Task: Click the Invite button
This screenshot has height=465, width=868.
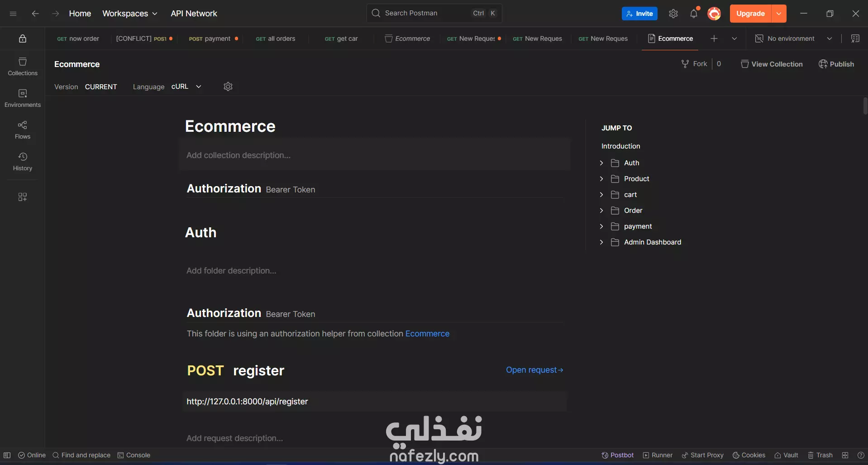Action: pyautogui.click(x=639, y=14)
